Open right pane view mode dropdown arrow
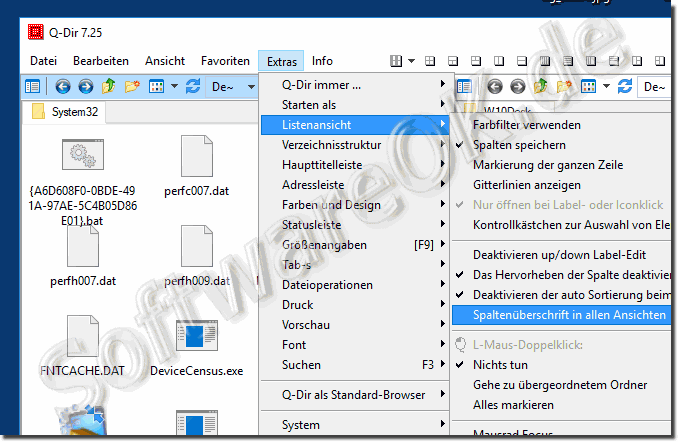The image size is (678, 442). pyautogui.click(x=606, y=86)
